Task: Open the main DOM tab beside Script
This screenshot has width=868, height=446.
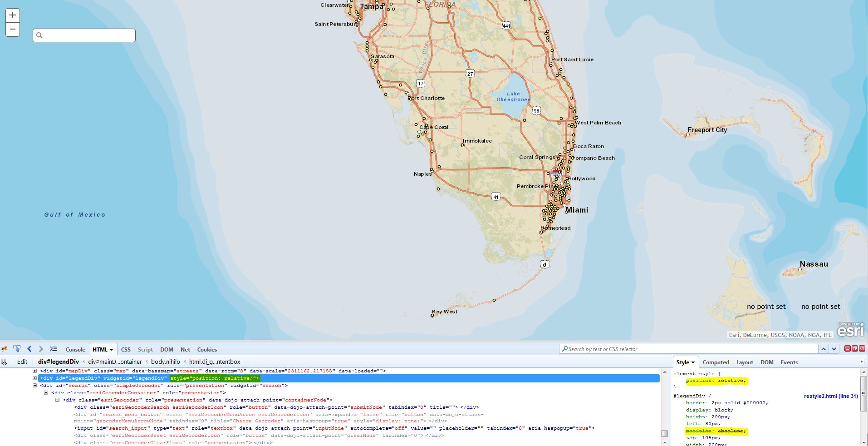Action: 167,350
